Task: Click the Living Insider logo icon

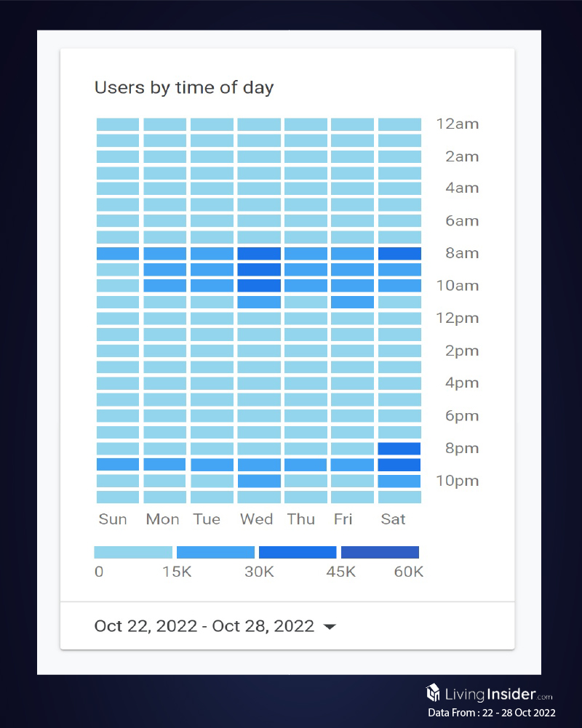Action: [433, 692]
